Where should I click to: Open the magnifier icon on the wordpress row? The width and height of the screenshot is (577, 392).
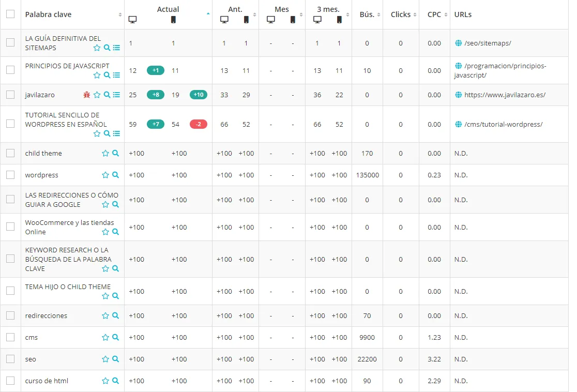coord(115,175)
